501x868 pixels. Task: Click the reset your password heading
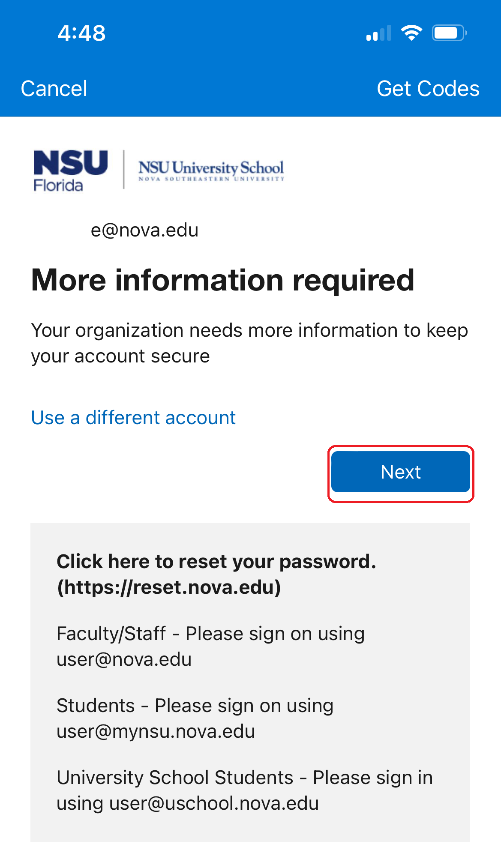click(x=216, y=561)
